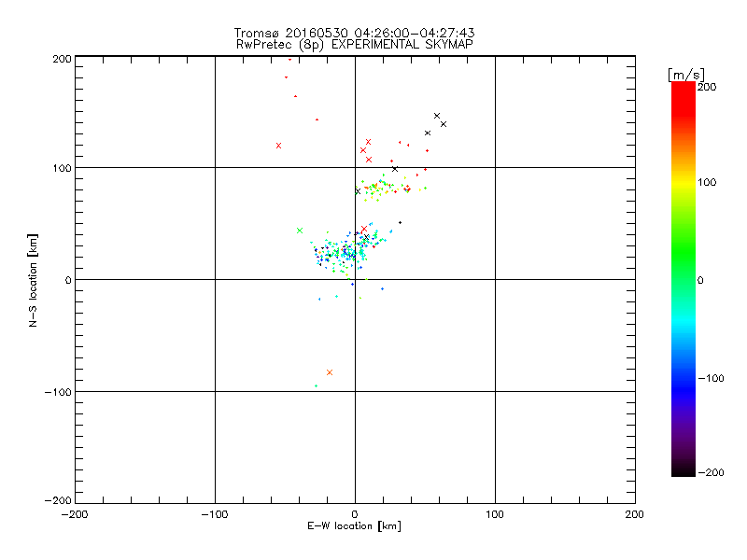Screen dimensions: 747x560
Task: Click the "[m/s]" colorbar unit label
Action: tap(686, 75)
